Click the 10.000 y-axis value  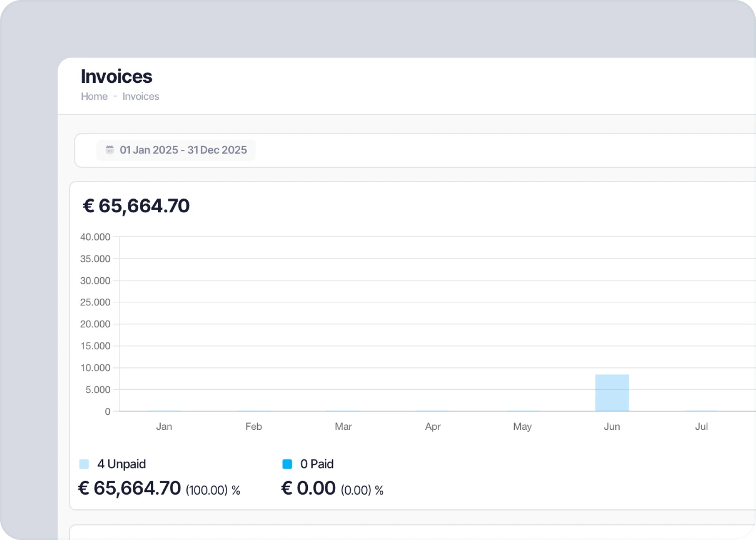(95, 368)
